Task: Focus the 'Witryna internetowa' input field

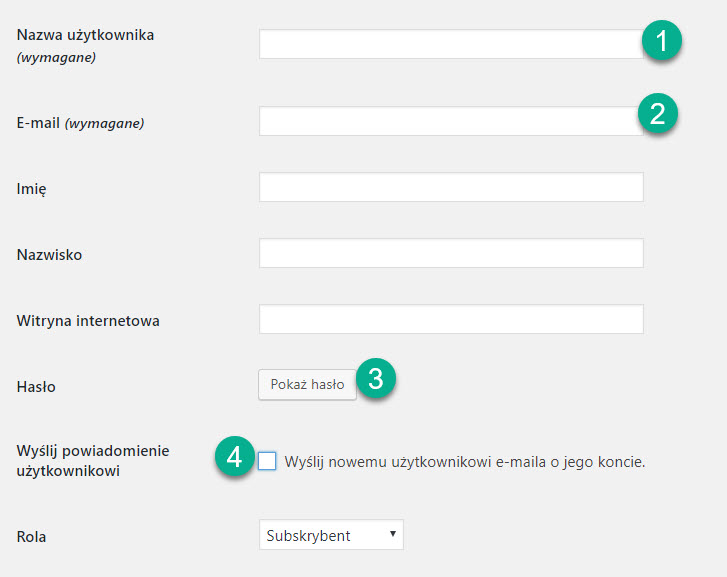Action: 450,319
